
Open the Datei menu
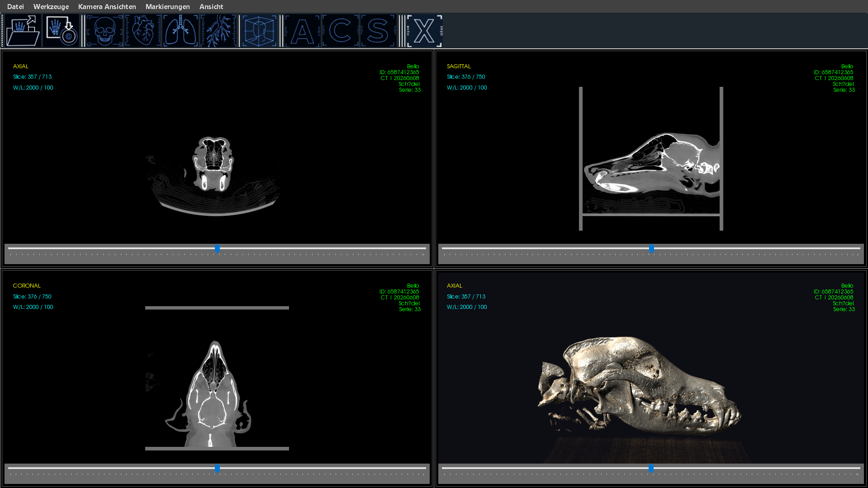click(x=15, y=6)
